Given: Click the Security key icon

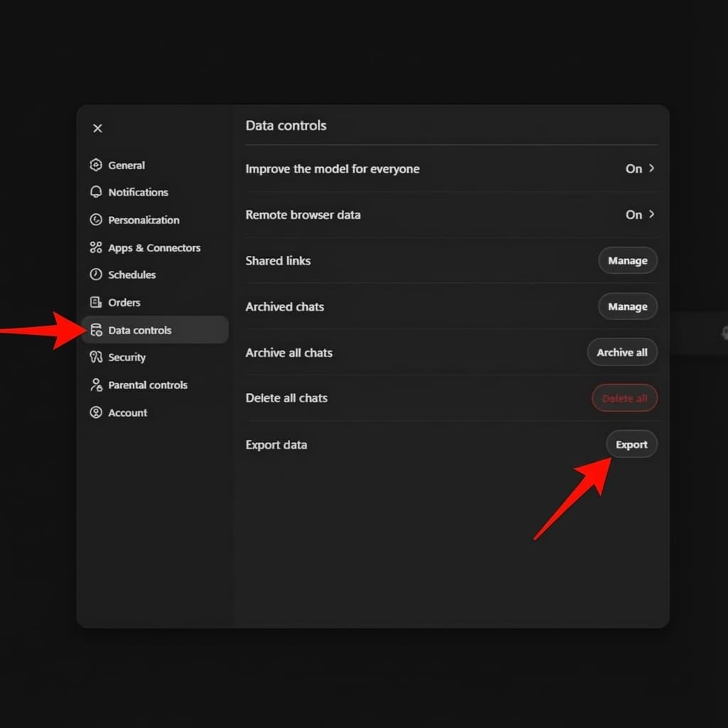Looking at the screenshot, I should (97, 357).
